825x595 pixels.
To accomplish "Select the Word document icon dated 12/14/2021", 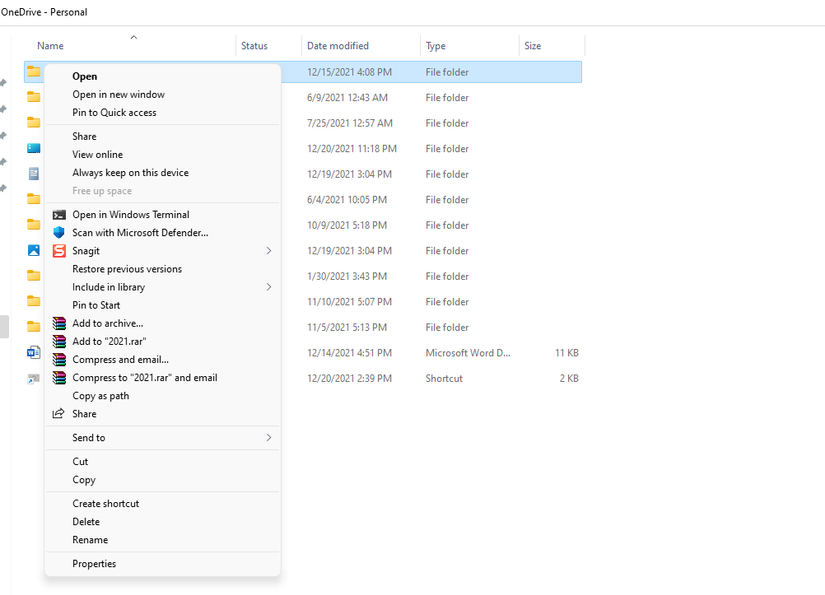I will 34,352.
